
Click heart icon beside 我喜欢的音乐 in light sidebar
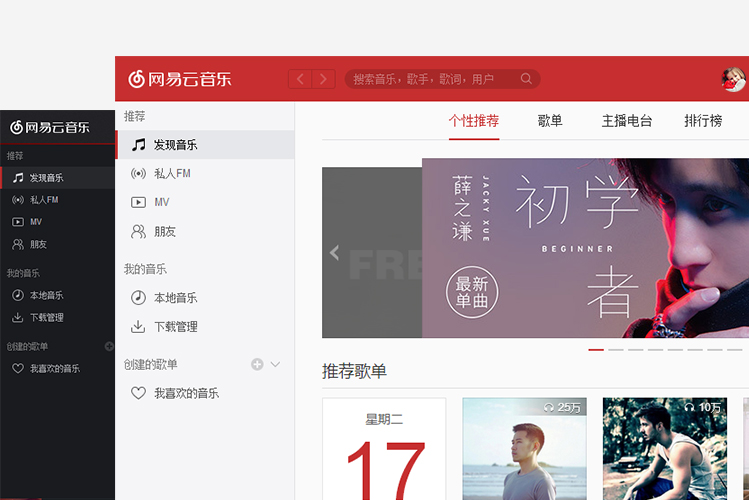tap(139, 393)
